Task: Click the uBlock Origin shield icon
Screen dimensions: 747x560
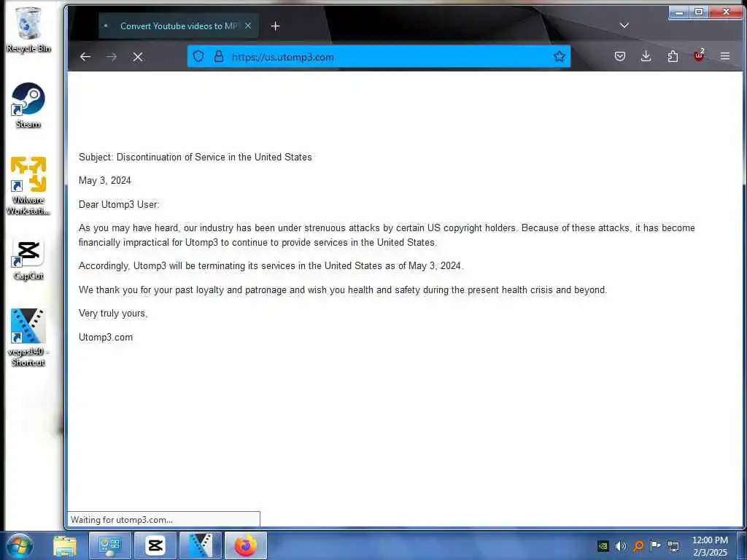Action: (699, 55)
